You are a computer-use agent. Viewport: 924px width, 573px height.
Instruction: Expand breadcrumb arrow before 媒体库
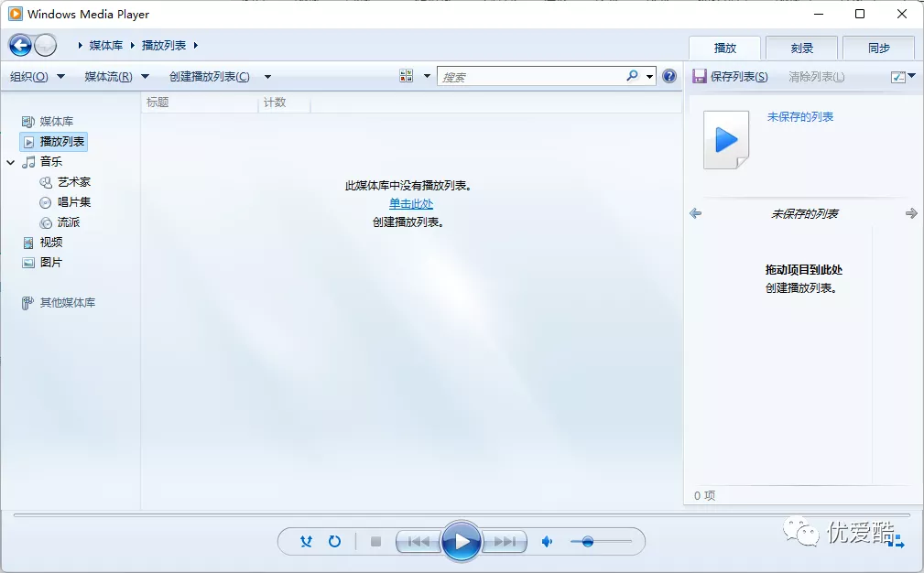pos(81,46)
